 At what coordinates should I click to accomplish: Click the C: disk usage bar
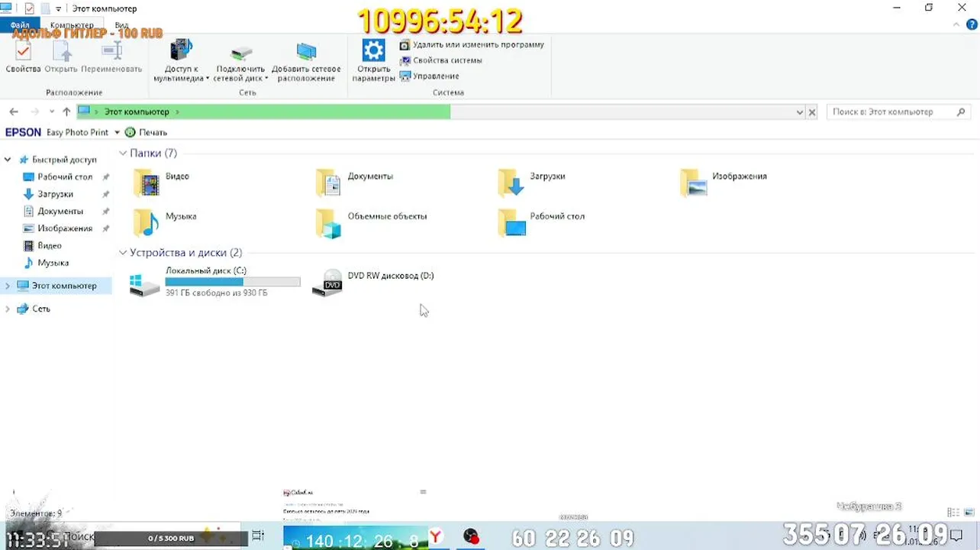pyautogui.click(x=233, y=282)
